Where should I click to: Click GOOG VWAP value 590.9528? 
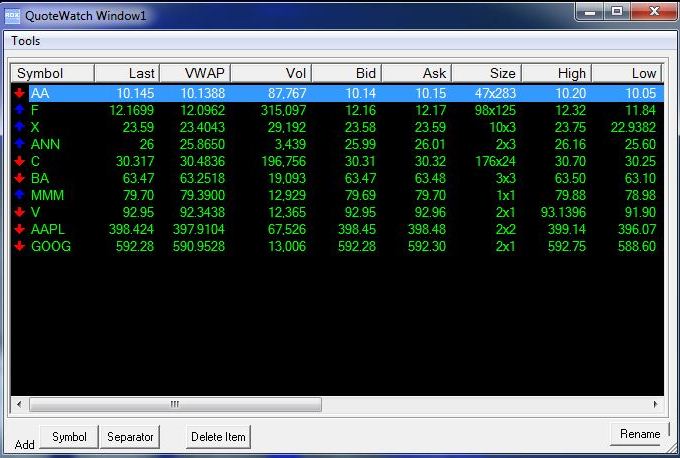199,246
